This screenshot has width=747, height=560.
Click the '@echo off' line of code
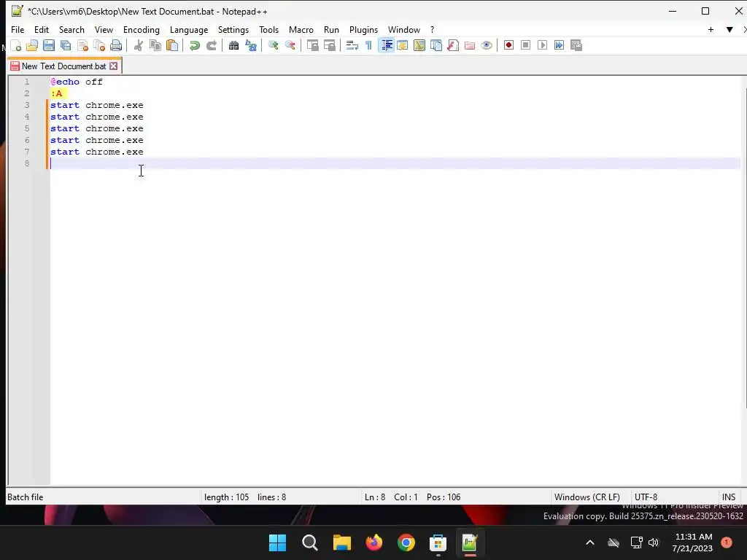click(77, 82)
